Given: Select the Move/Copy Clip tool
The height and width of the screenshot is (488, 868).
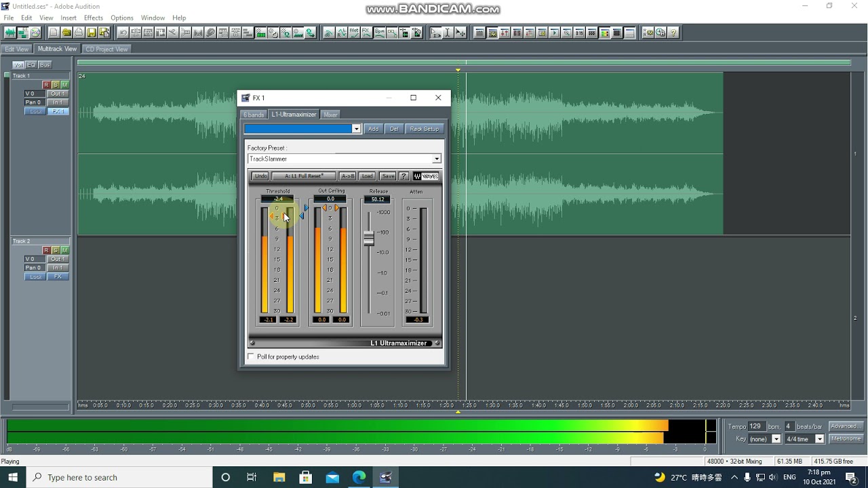Looking at the screenshot, I should point(460,33).
